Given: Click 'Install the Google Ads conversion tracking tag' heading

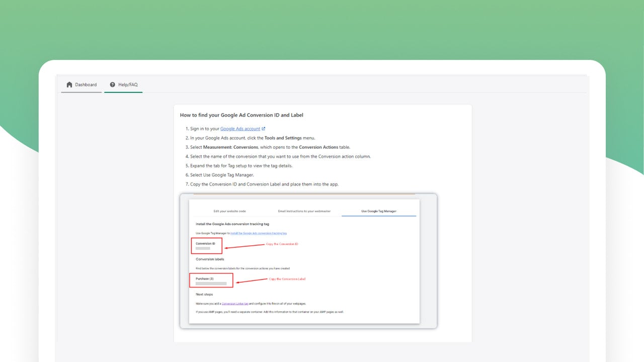Looking at the screenshot, I should click(232, 224).
